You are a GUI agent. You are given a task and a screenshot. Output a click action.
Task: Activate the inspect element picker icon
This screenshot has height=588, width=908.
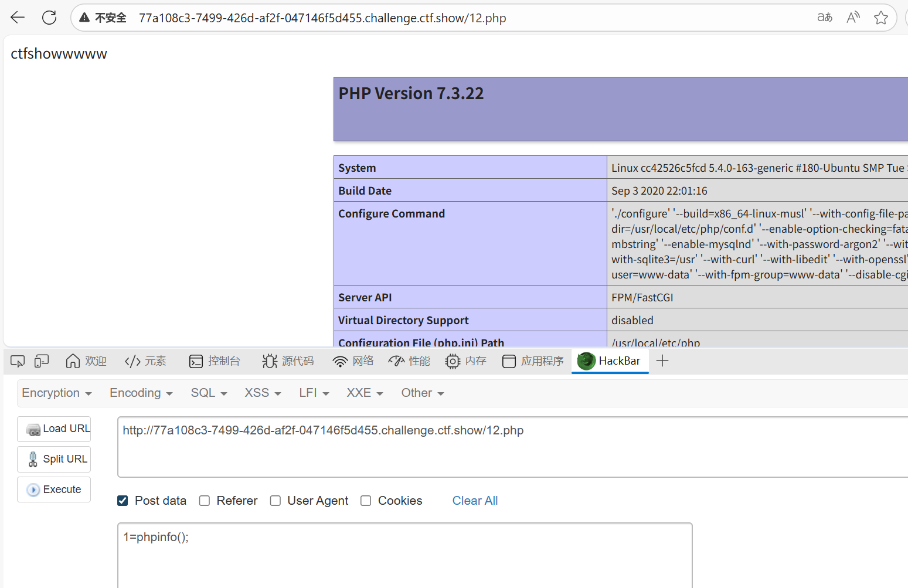[x=18, y=361]
